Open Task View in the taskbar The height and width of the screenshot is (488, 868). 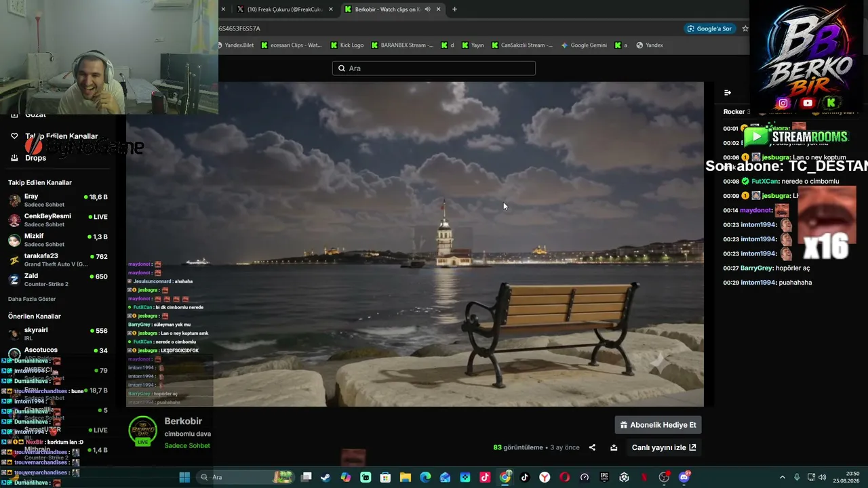(x=307, y=477)
